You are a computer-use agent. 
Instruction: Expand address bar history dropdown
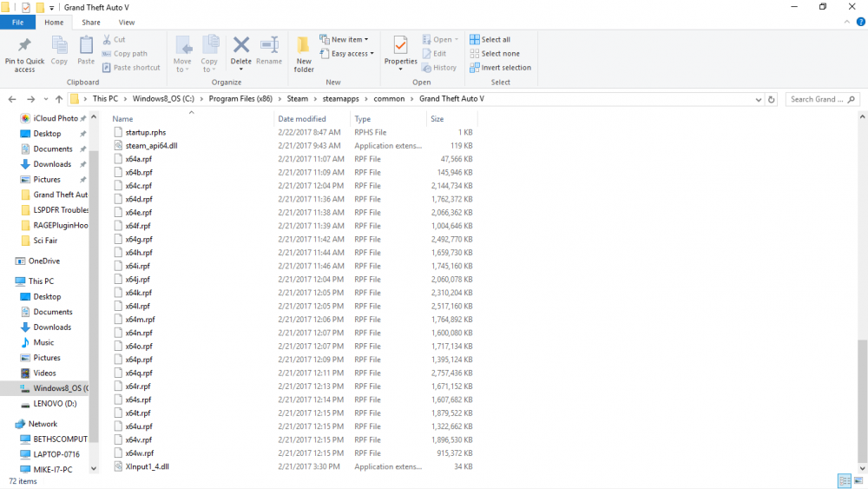[x=758, y=100]
